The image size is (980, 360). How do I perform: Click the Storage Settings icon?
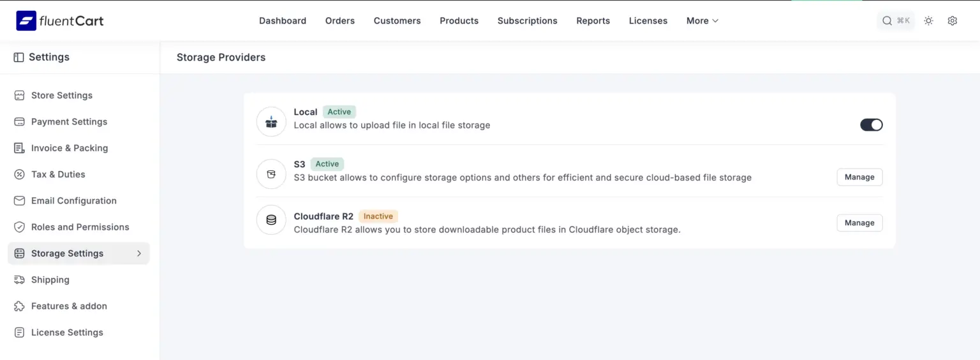pyautogui.click(x=19, y=253)
